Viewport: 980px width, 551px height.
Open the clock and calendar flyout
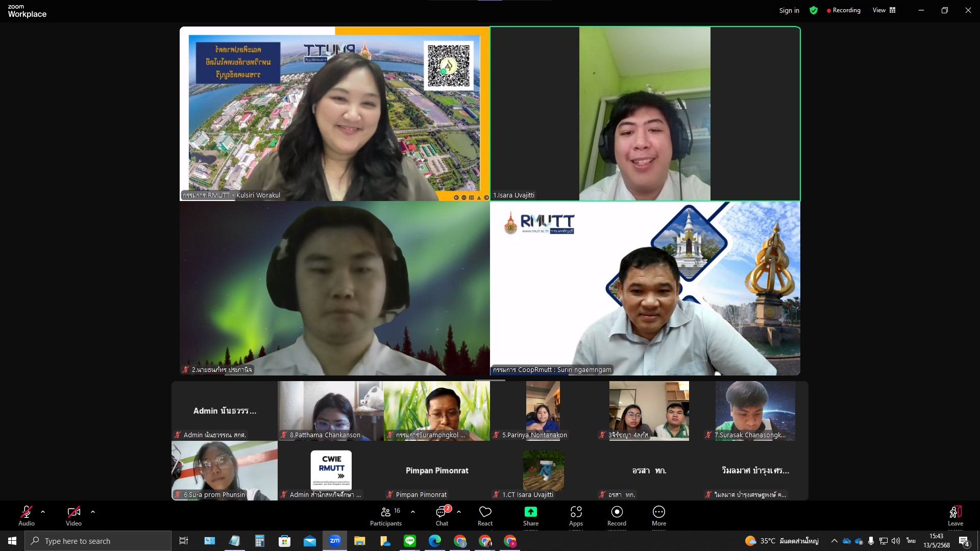pos(937,541)
